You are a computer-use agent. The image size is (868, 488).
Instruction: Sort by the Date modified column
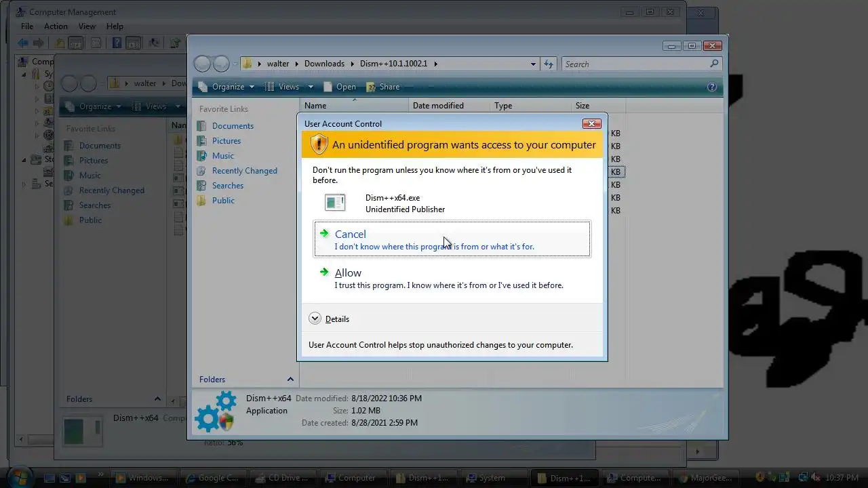(x=449, y=106)
